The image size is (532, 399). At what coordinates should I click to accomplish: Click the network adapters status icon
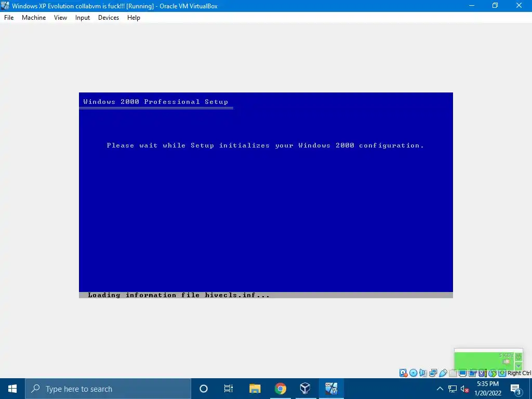(x=433, y=373)
